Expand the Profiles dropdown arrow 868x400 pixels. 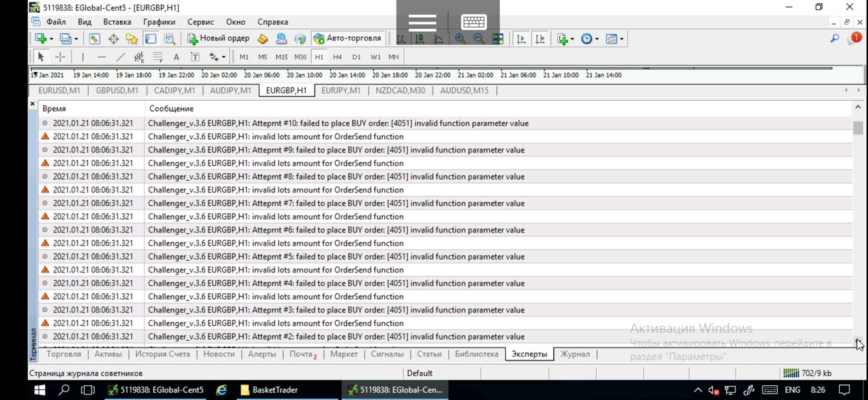point(76,39)
